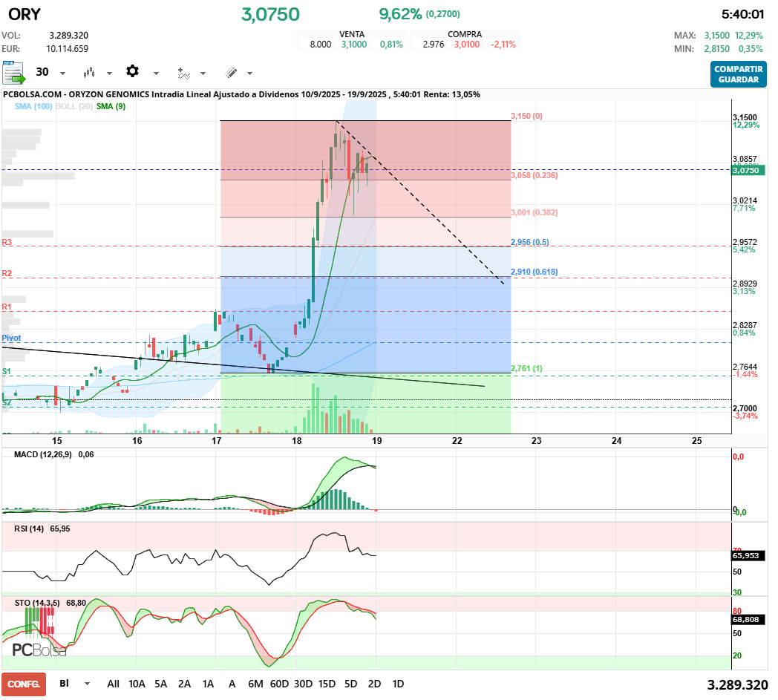Click the export report document icon

point(13,73)
